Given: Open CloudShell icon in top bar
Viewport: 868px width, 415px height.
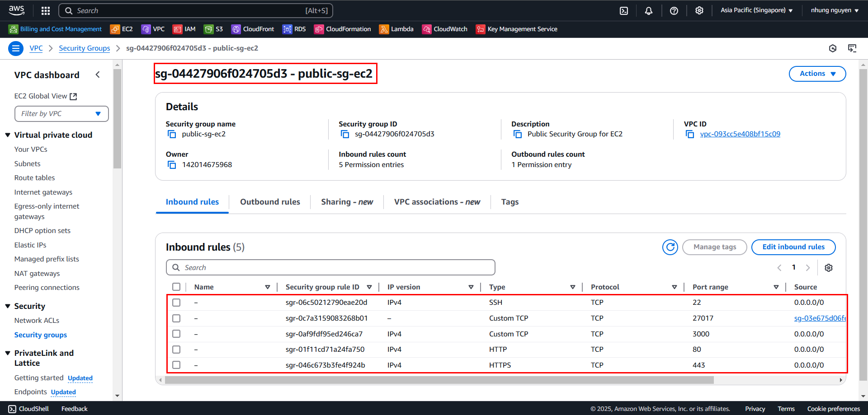Looking at the screenshot, I should tap(624, 10).
